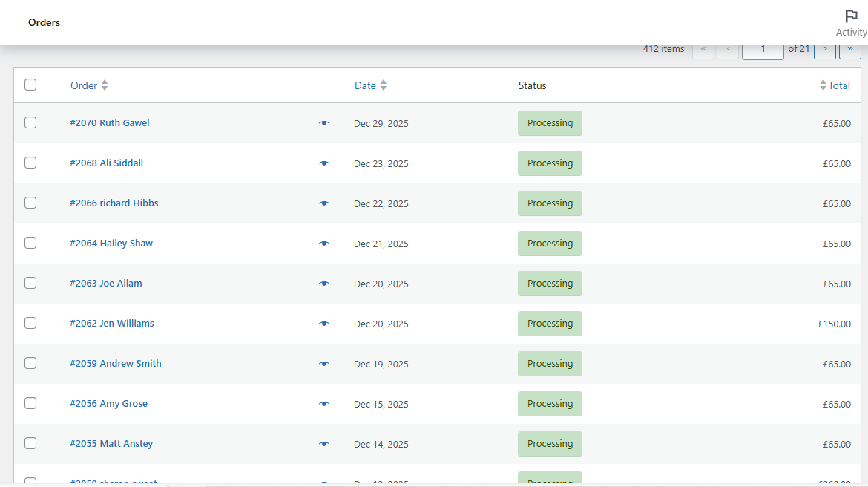
Task: Click Processing status badge for Amy Grose
Action: pyautogui.click(x=550, y=404)
